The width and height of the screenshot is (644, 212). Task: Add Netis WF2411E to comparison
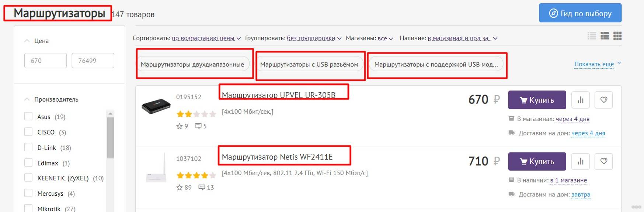coord(581,161)
